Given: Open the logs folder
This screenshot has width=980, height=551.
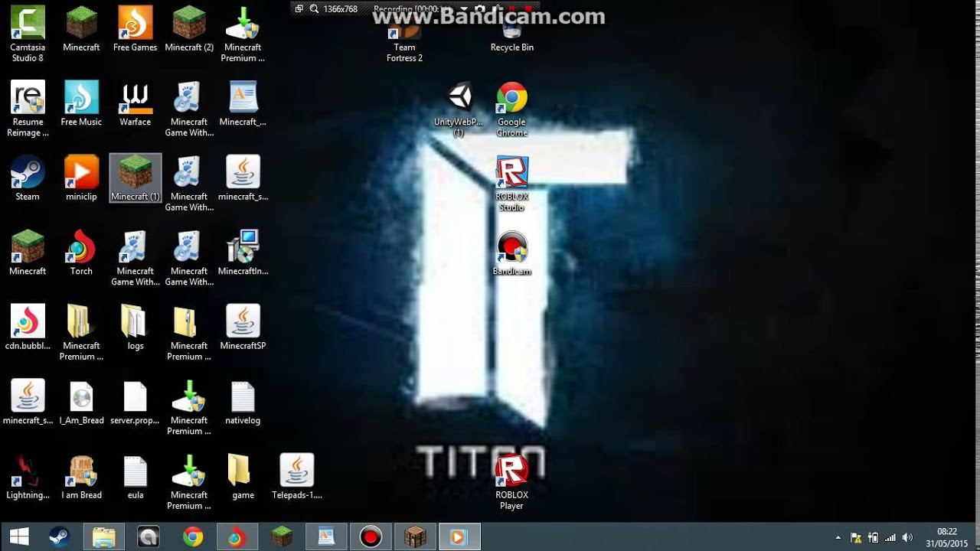Looking at the screenshot, I should coord(135,328).
